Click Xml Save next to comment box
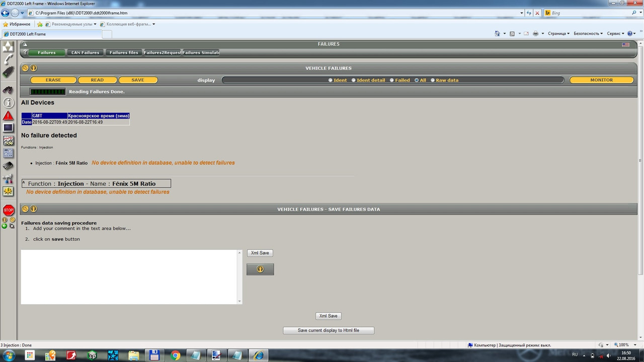Screen dimensions: 644x362 [x=260, y=253]
